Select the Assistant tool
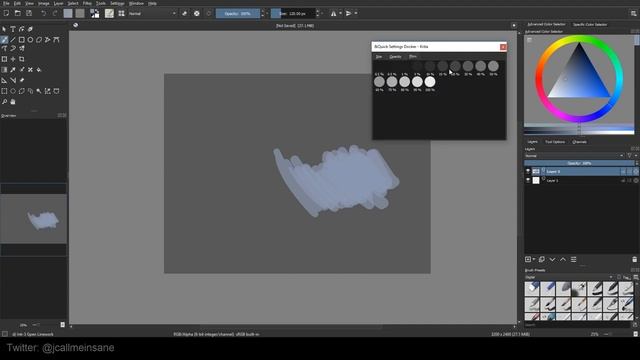The width and height of the screenshot is (640, 360). click(x=4, y=80)
